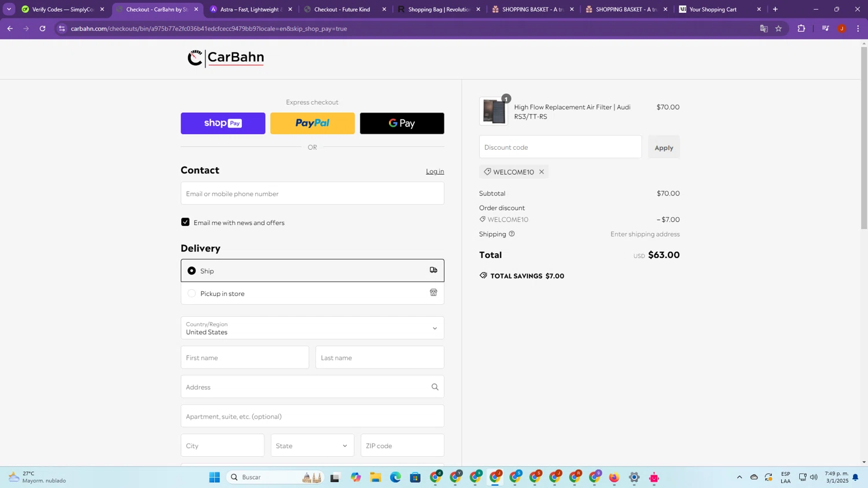The image size is (868, 488).
Task: Expand the State dropdown
Action: point(312,446)
